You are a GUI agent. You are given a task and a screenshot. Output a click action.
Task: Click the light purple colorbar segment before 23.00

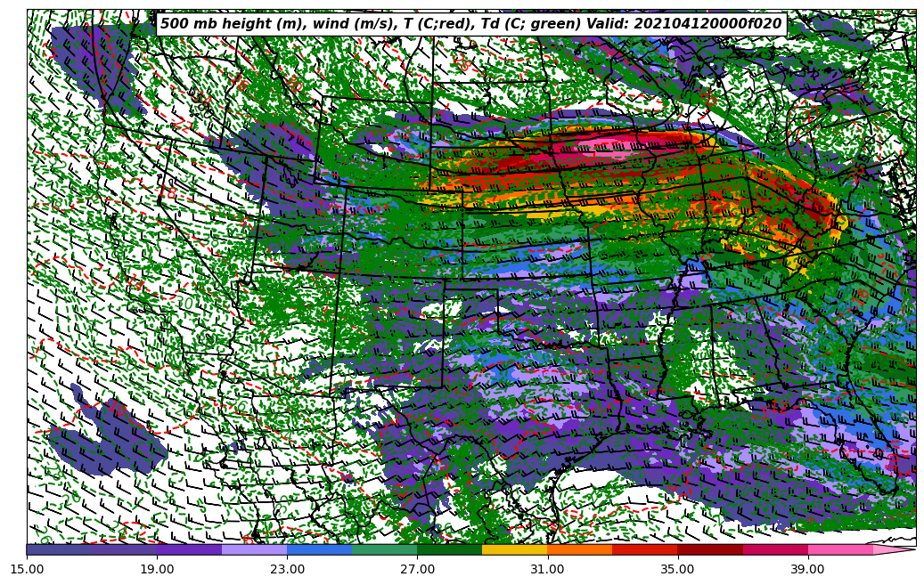(254, 549)
